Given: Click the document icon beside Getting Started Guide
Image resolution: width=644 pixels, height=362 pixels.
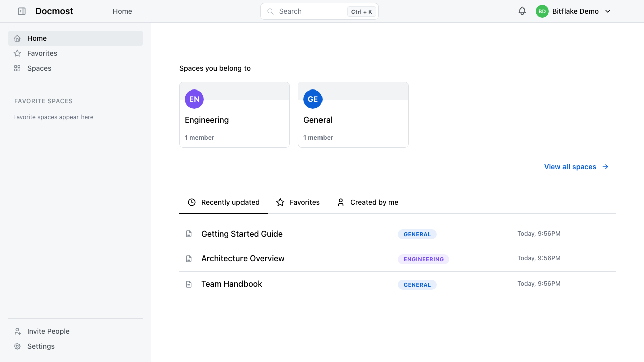Looking at the screenshot, I should [189, 234].
